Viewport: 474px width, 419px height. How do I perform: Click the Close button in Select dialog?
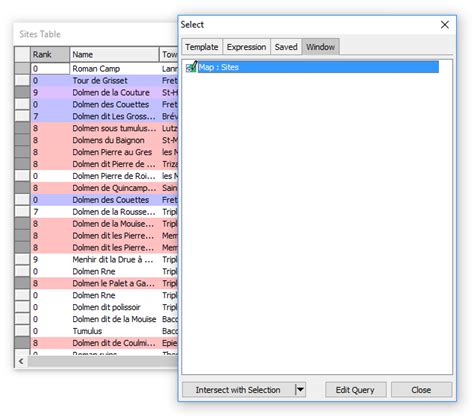pyautogui.click(x=421, y=390)
